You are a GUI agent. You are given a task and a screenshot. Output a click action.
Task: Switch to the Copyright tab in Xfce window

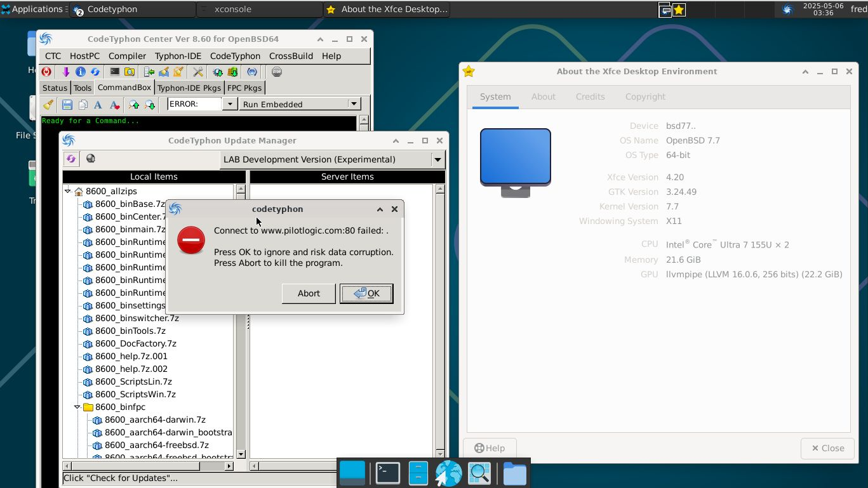(645, 96)
